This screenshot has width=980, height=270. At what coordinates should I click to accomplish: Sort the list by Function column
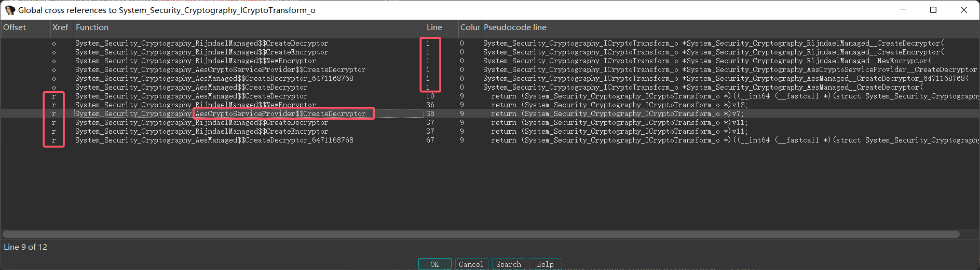tap(92, 27)
